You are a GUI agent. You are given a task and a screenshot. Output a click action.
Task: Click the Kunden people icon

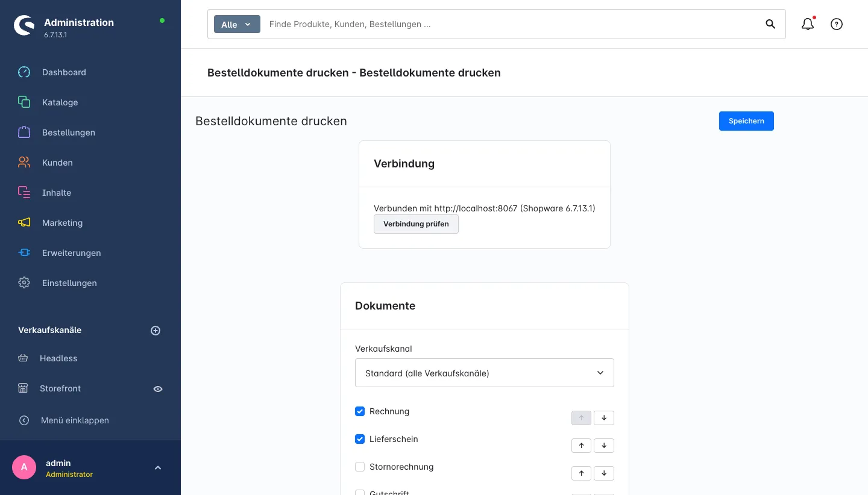pyautogui.click(x=24, y=163)
